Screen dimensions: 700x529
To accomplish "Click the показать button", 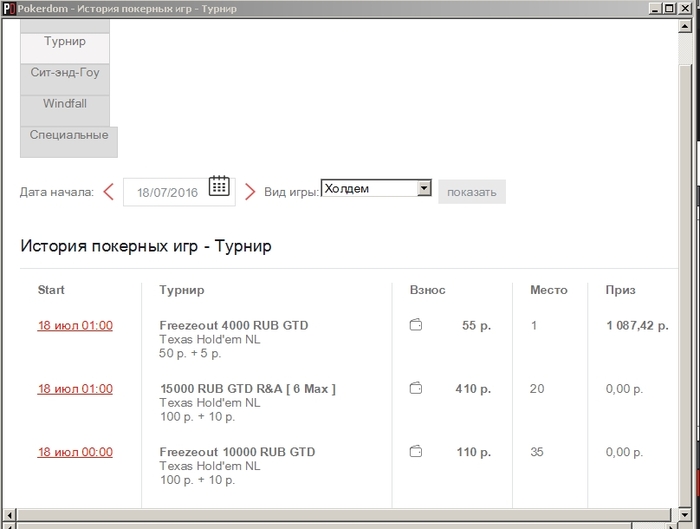I will [472, 192].
